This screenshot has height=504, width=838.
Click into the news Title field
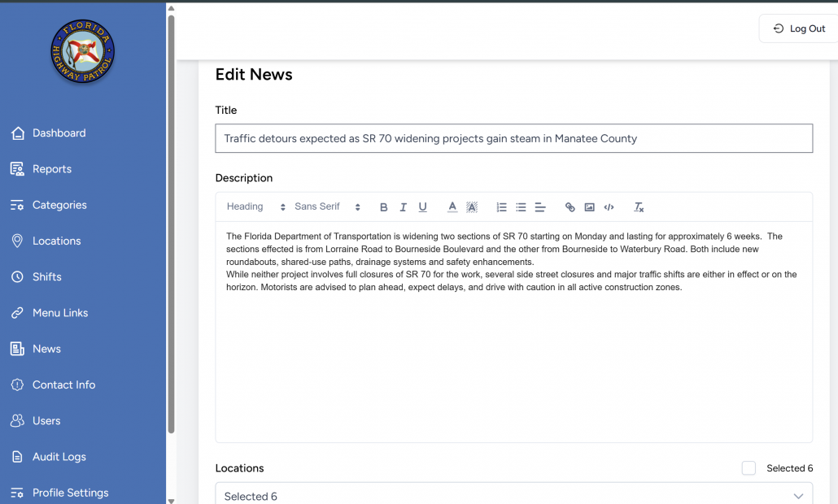tap(513, 138)
